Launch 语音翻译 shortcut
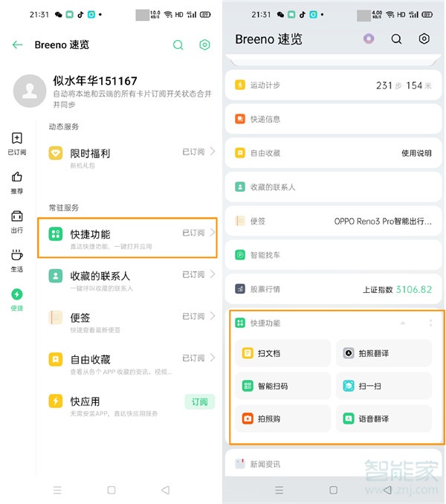446x504 pixels. pos(384,419)
